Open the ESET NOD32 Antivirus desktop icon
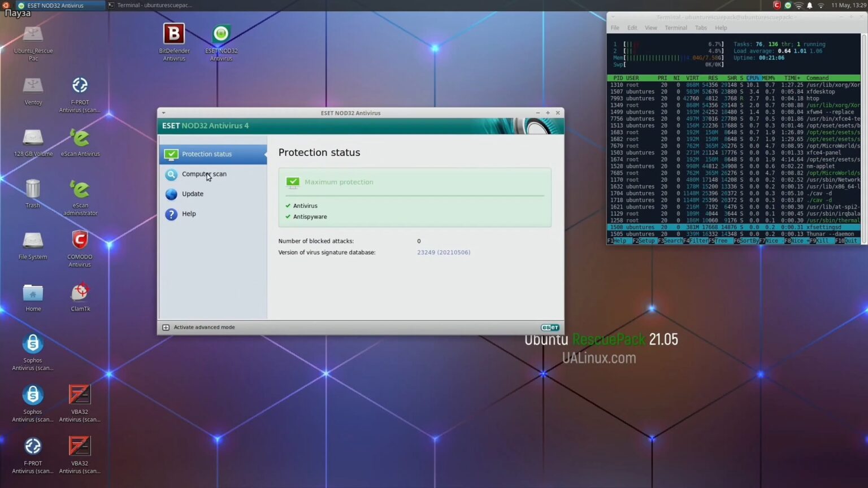 (x=221, y=34)
